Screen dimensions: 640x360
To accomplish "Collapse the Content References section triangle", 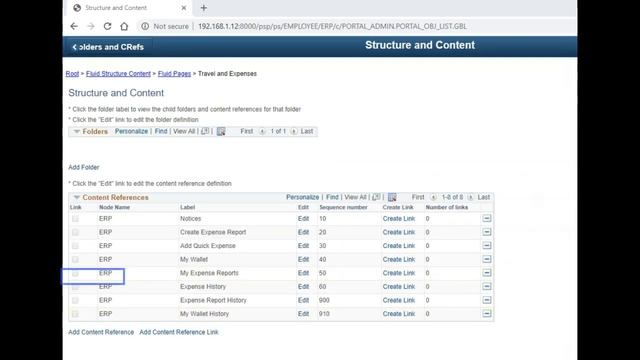I will [76, 198].
